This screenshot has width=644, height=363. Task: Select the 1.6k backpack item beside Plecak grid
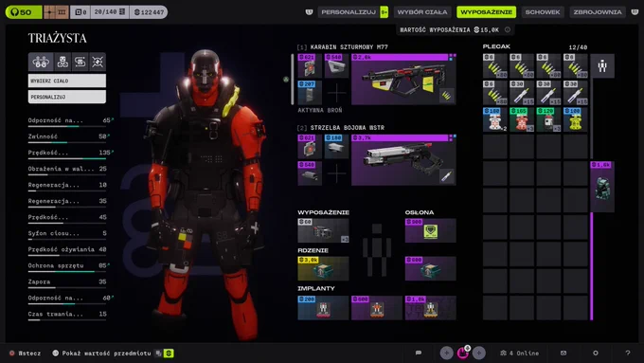602,187
